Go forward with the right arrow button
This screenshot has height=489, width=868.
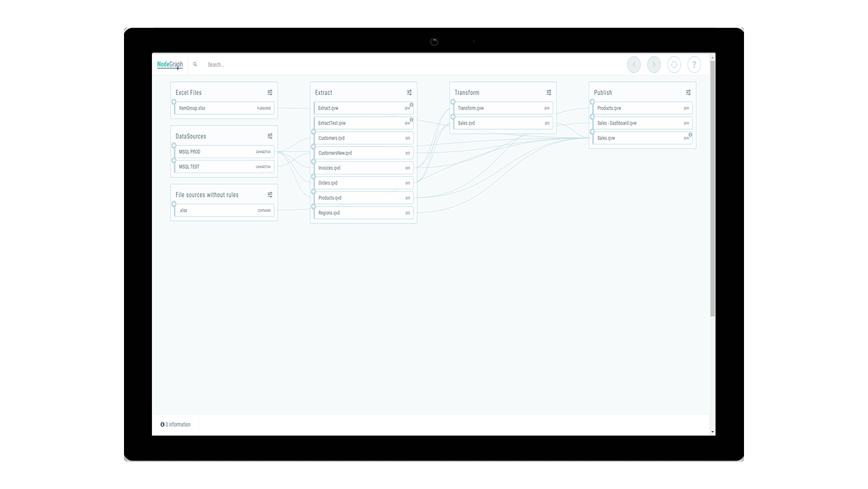point(654,65)
